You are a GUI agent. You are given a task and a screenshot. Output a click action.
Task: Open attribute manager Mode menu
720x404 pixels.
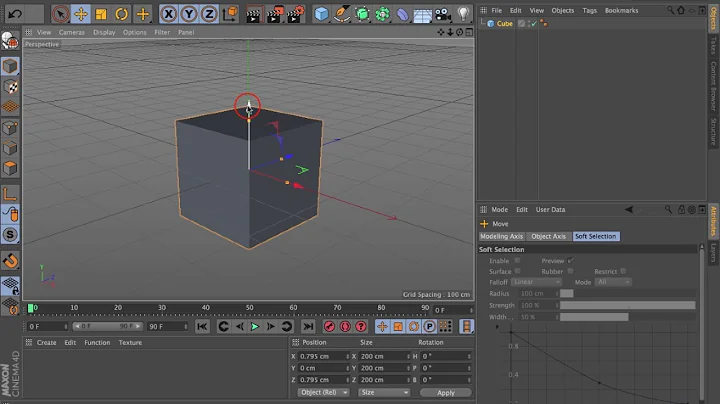coord(500,209)
